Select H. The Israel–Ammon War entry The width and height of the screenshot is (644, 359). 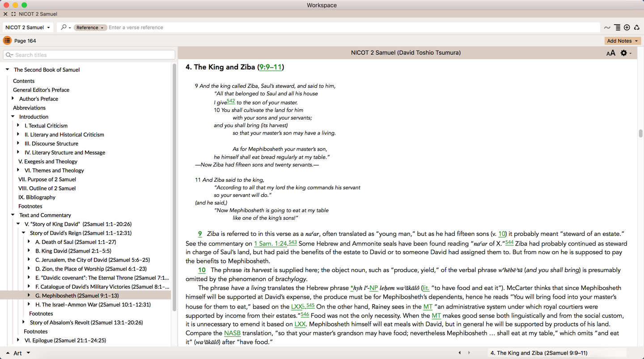click(x=93, y=305)
